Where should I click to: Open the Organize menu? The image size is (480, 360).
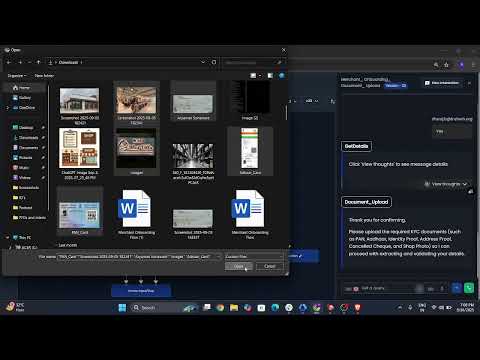(x=17, y=76)
